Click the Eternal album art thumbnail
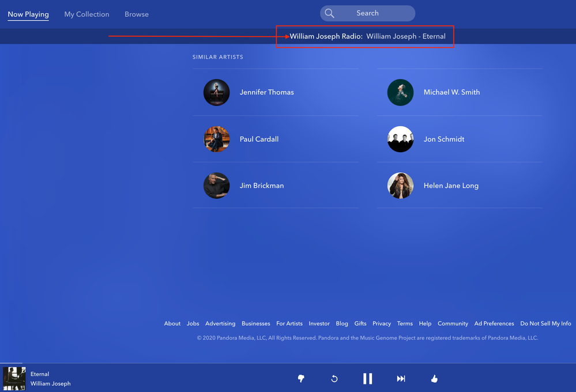Screen dimensions: 576x392 coord(14,379)
